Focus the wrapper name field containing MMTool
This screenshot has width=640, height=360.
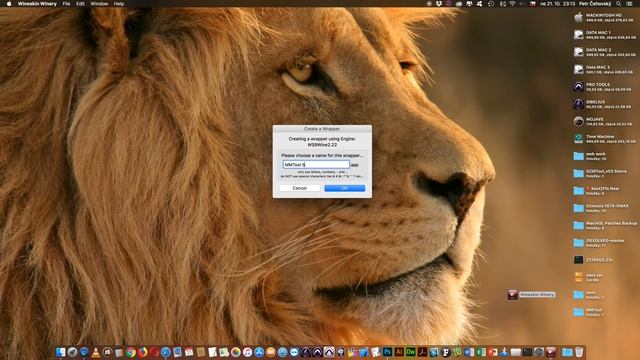tap(316, 164)
